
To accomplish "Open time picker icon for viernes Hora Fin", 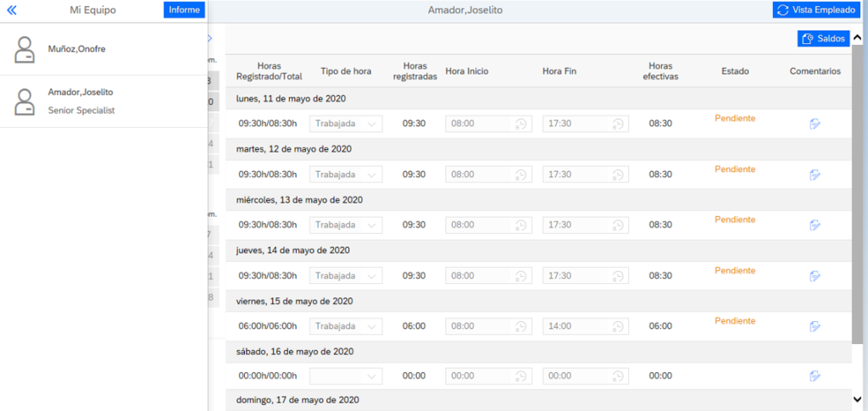I will click(618, 327).
